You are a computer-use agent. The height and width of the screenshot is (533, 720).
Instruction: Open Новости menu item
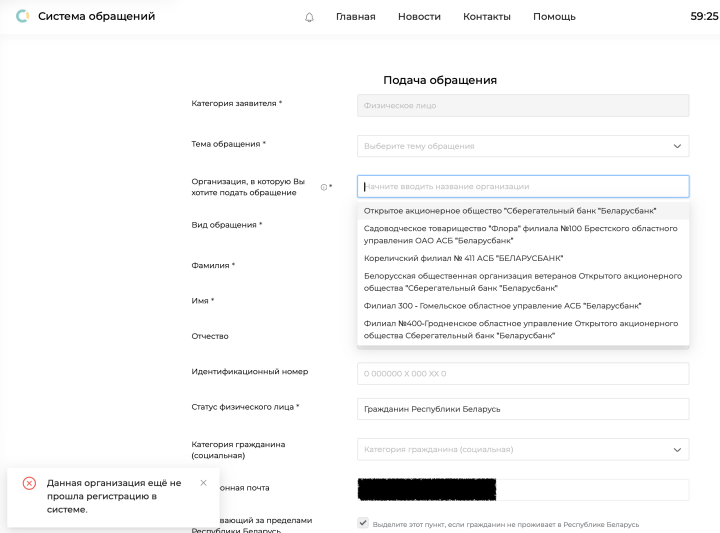(x=419, y=17)
